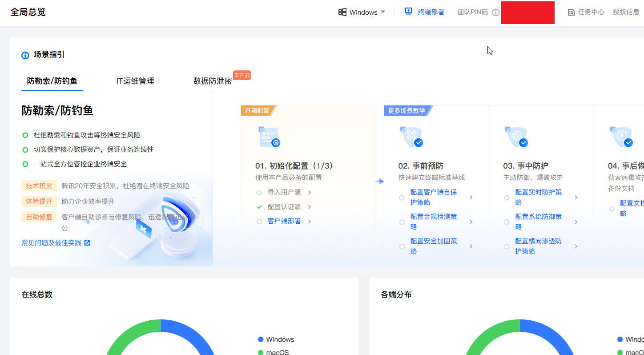Image resolution: width=644 pixels, height=355 pixels.
Task: Click the 任务中心 list icon
Action: coord(572,12)
